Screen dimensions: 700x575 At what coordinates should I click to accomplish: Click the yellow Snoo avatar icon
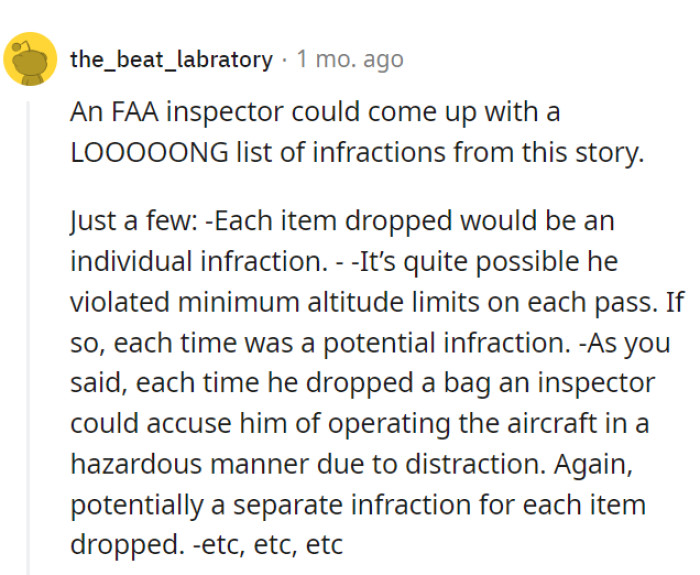click(x=30, y=59)
